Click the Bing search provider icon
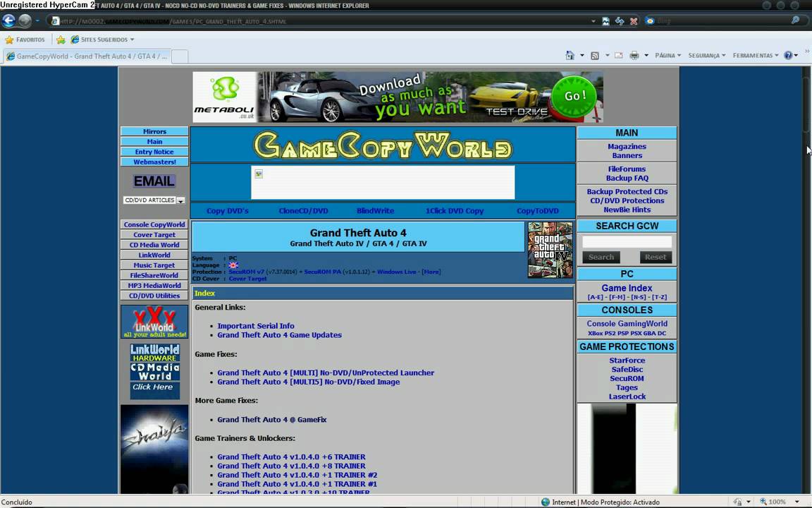The width and height of the screenshot is (812, 508). (650, 21)
